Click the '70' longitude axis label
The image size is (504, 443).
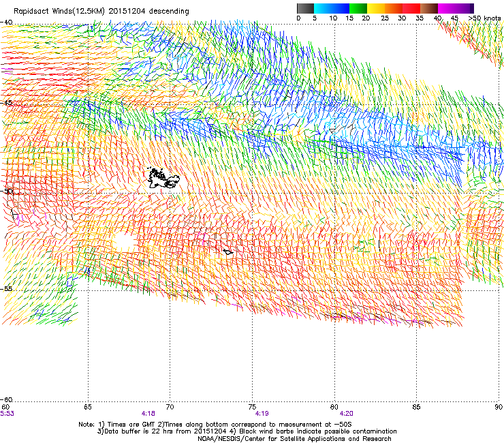(x=170, y=407)
